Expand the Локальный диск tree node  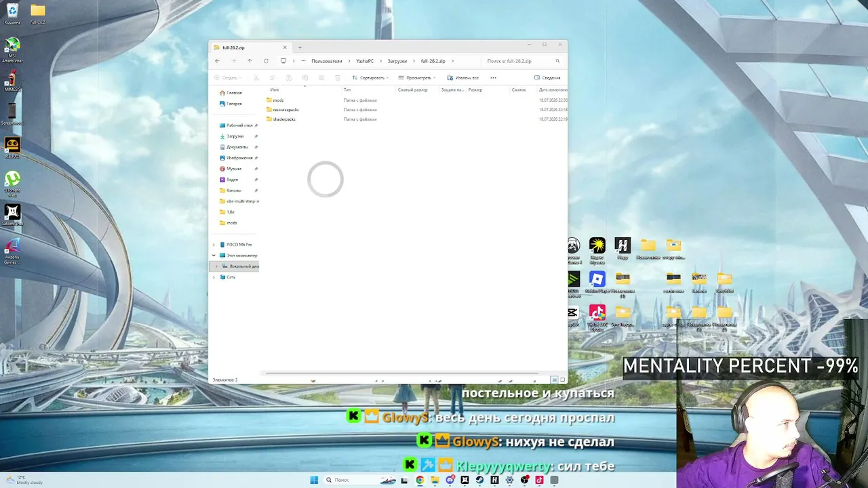click(x=216, y=266)
